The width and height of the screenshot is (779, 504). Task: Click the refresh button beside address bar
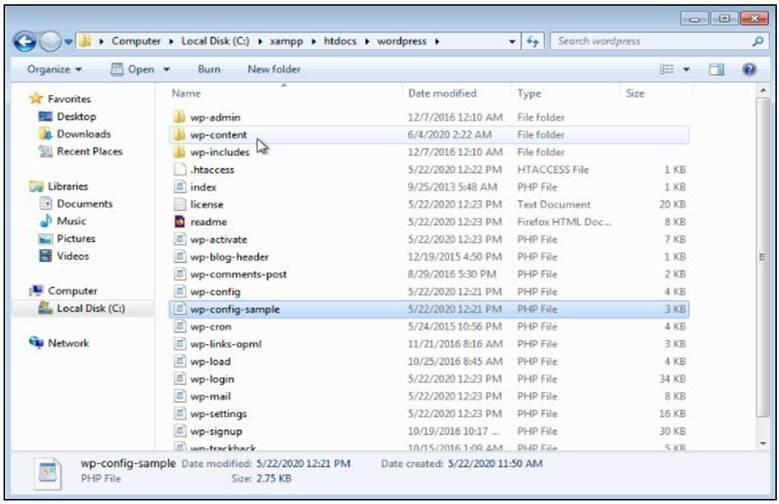[533, 42]
